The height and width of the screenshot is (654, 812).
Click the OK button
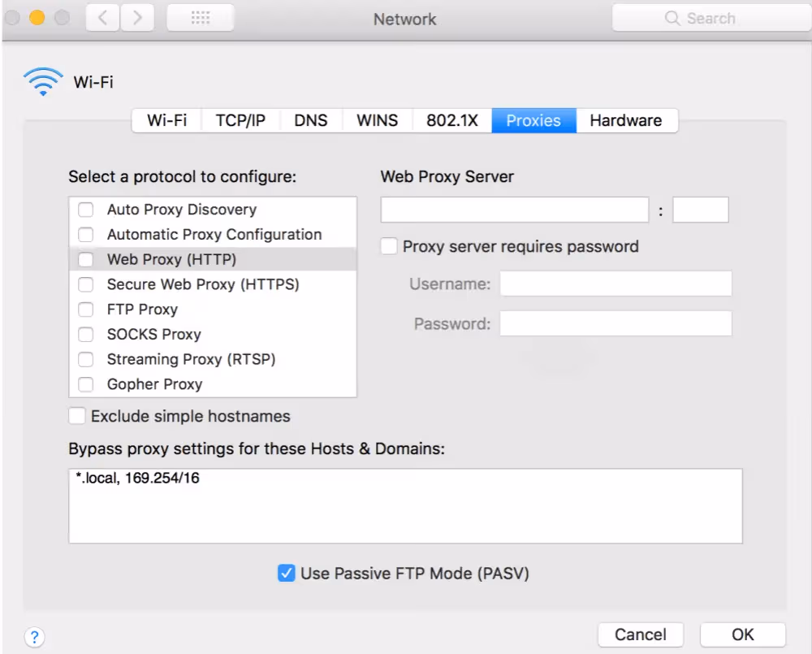click(x=741, y=635)
